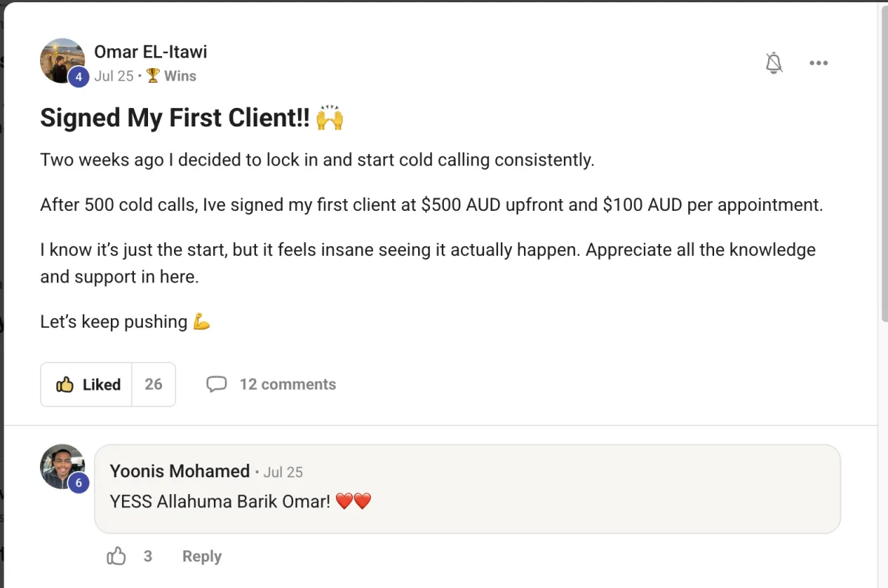
Task: Toggle the post notification bell
Action: point(773,63)
